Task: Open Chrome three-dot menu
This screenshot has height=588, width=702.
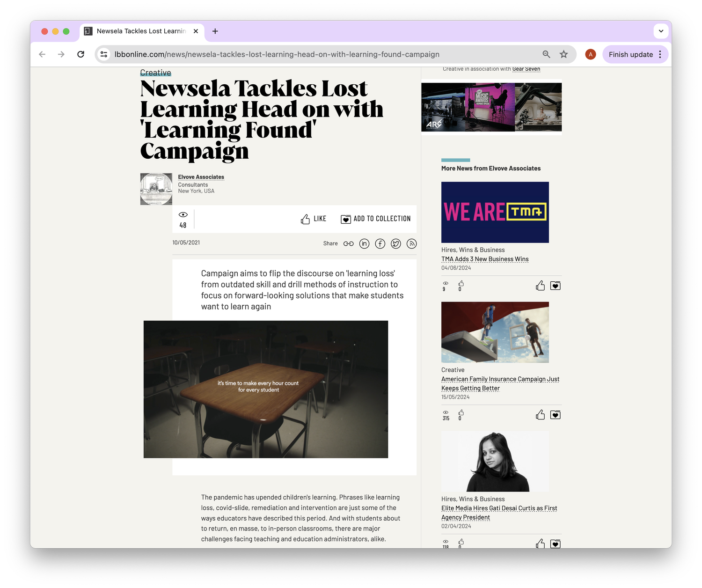Action: tap(660, 54)
